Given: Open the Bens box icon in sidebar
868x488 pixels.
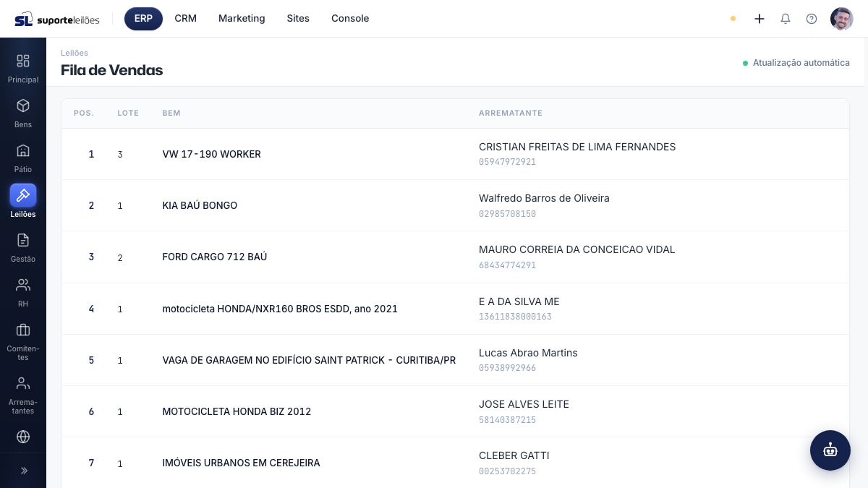Looking at the screenshot, I should pyautogui.click(x=23, y=106).
